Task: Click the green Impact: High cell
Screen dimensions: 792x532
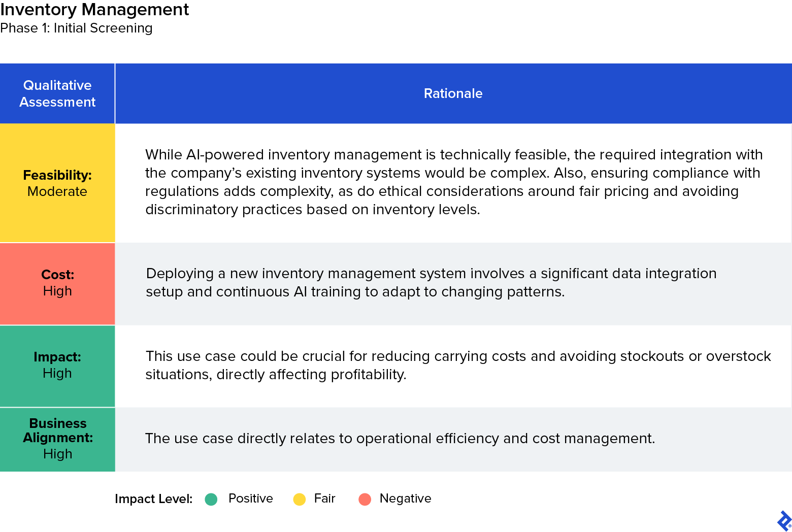Action: [x=57, y=365]
